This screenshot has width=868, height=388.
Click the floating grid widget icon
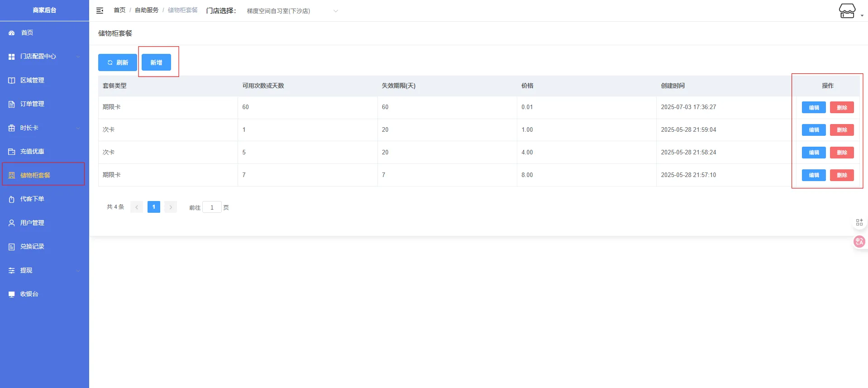(x=859, y=222)
